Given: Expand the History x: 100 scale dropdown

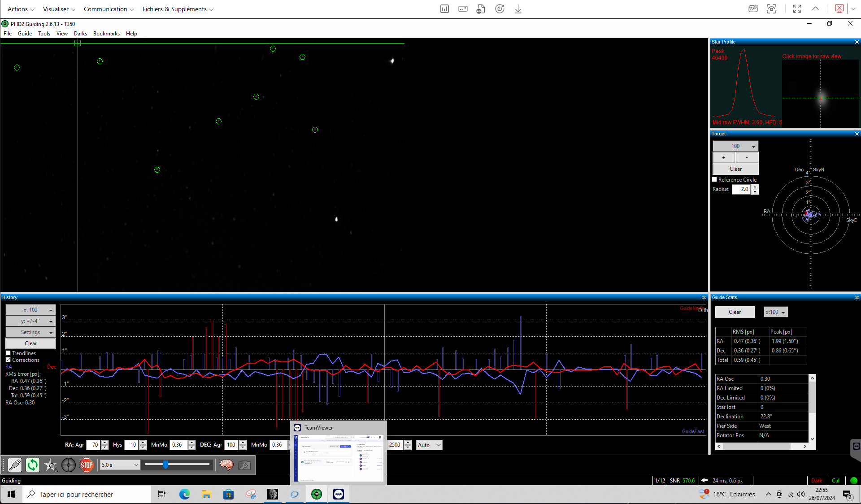Looking at the screenshot, I should coord(30,310).
